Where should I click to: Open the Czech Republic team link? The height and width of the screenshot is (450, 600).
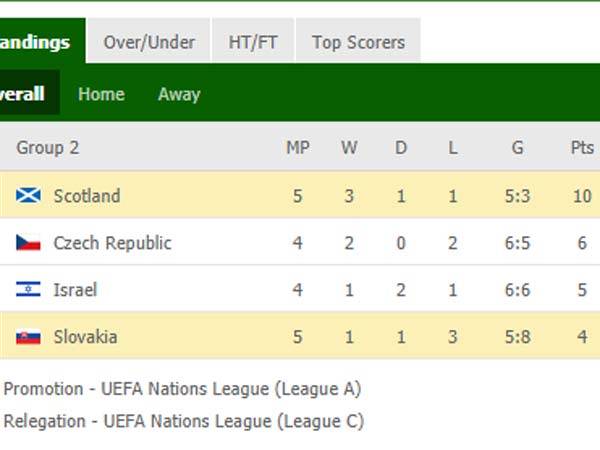tap(112, 242)
